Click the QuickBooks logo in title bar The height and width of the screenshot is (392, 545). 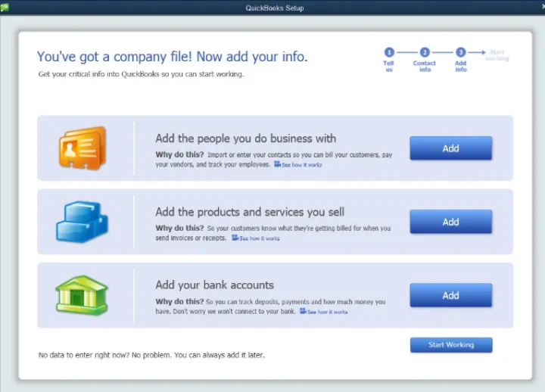coord(5,7)
